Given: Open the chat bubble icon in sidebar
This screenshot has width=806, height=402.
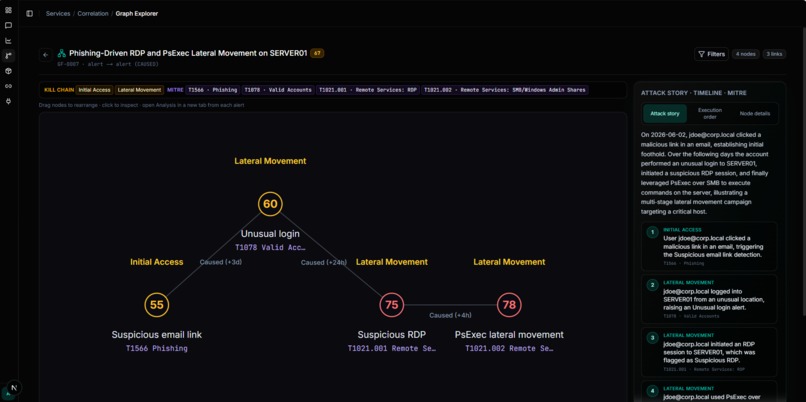Looking at the screenshot, I should click(8, 25).
